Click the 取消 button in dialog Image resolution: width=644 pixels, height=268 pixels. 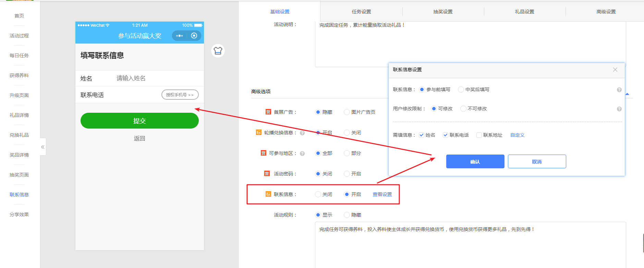[537, 161]
